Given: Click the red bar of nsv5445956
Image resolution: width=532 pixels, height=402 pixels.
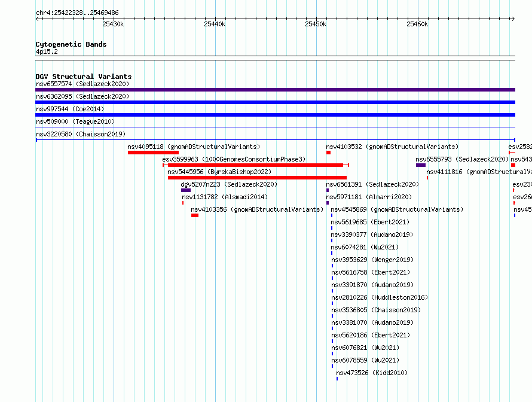Looking at the screenshot, I should 257,178.
